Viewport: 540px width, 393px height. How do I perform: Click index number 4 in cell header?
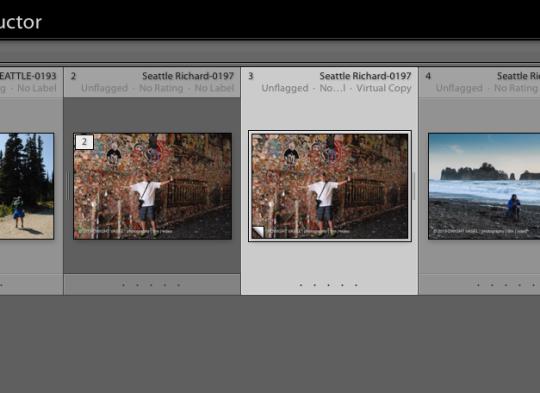point(428,76)
